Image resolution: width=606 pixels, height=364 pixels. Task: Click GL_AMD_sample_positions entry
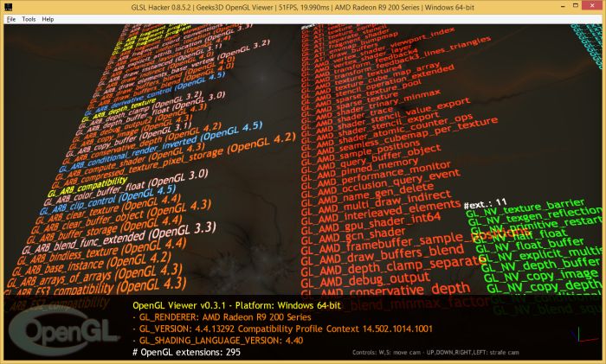(x=360, y=151)
